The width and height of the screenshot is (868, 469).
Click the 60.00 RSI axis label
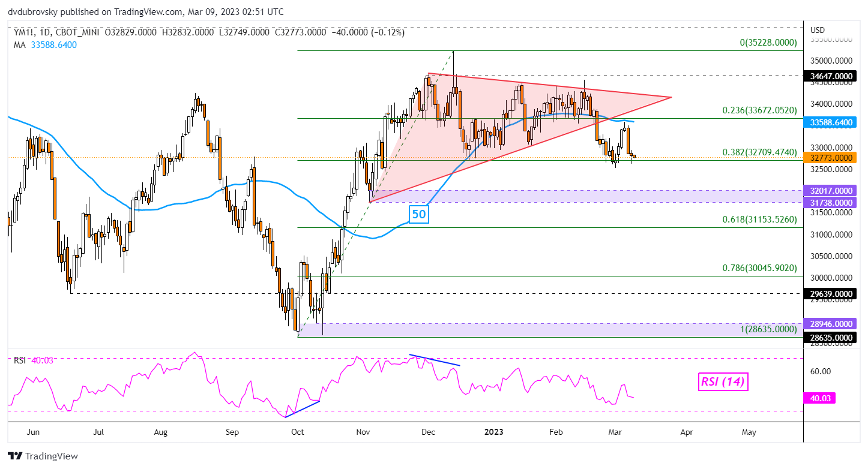coord(821,371)
